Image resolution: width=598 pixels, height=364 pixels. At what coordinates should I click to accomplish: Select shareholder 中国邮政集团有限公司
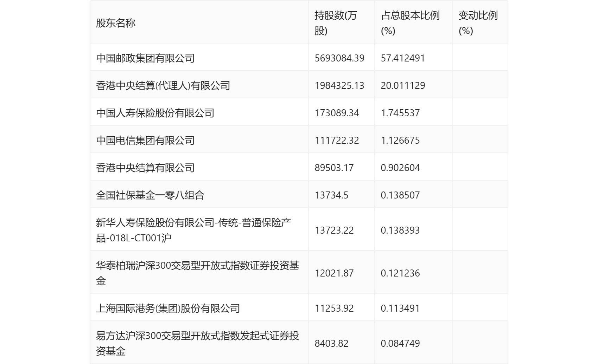pyautogui.click(x=145, y=58)
